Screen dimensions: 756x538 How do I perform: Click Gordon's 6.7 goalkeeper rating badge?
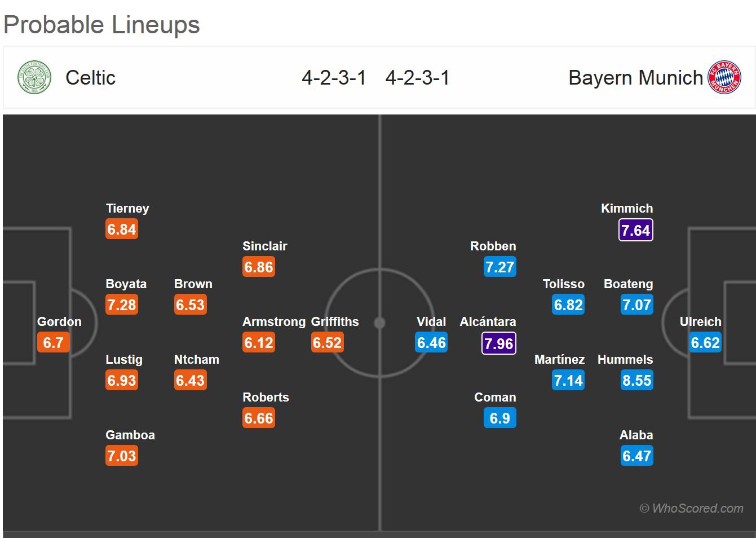coord(53,343)
